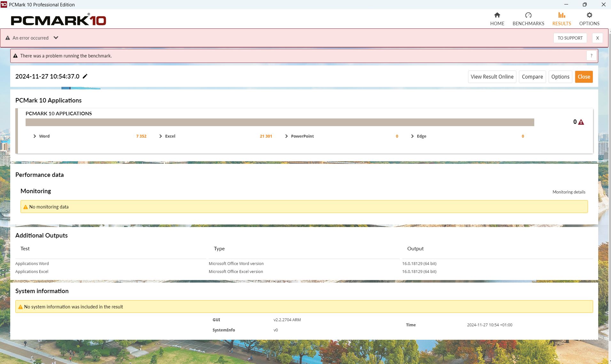Click the question mark help icon

pyautogui.click(x=591, y=56)
